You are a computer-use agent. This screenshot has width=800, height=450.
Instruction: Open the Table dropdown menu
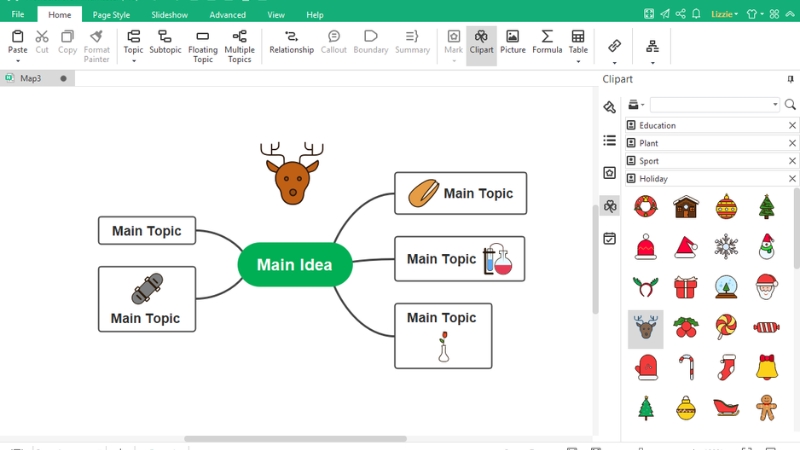tap(578, 61)
